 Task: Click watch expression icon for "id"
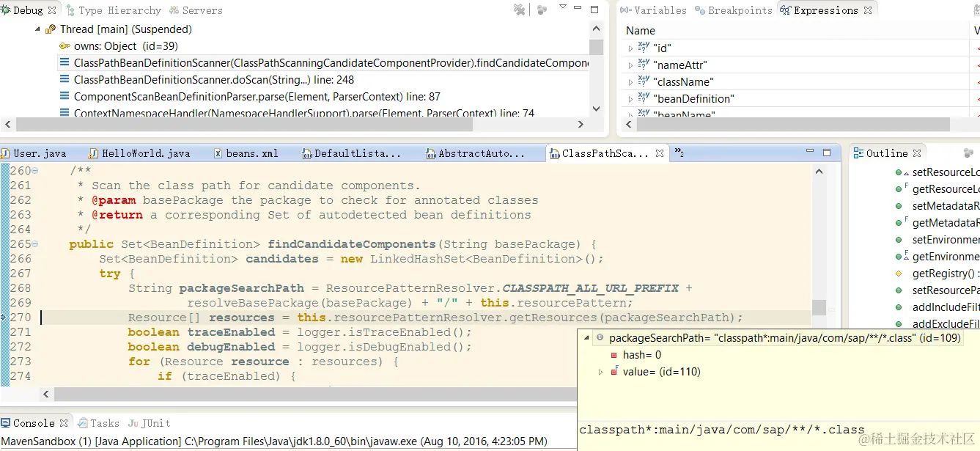point(644,48)
